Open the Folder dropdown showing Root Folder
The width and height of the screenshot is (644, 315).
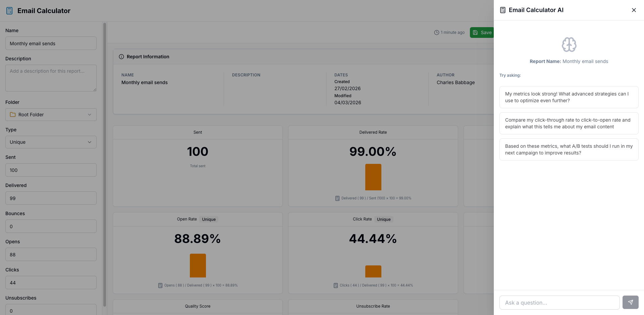pos(51,115)
